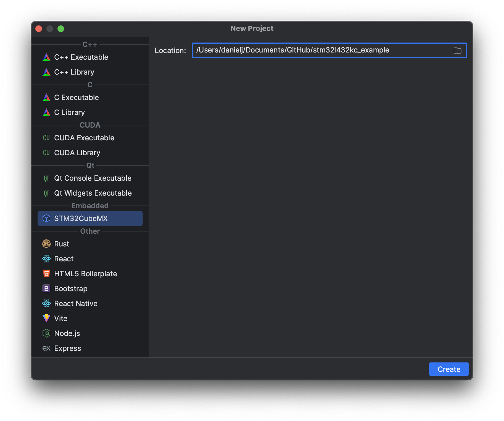
Task: Choose the C Library template
Action: [x=69, y=112]
